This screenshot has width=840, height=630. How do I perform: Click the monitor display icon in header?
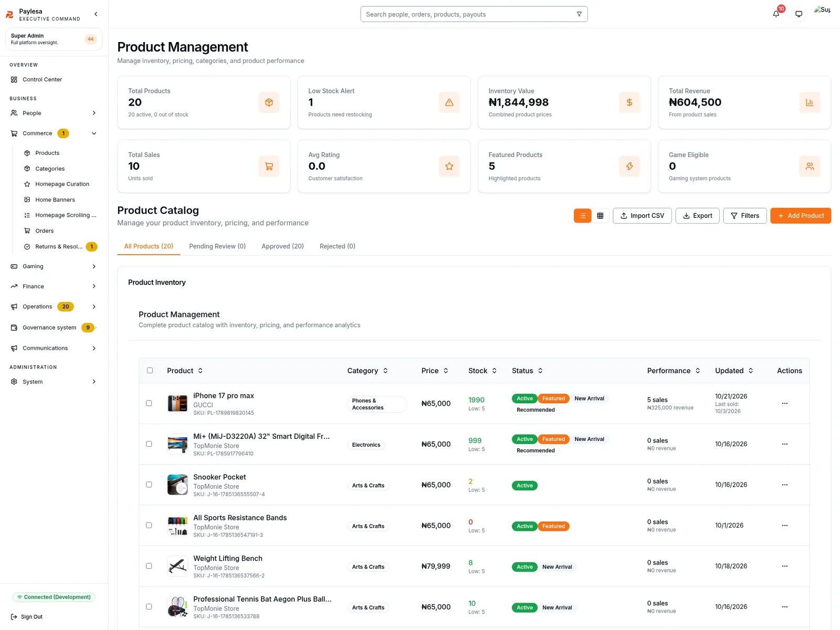(x=799, y=14)
